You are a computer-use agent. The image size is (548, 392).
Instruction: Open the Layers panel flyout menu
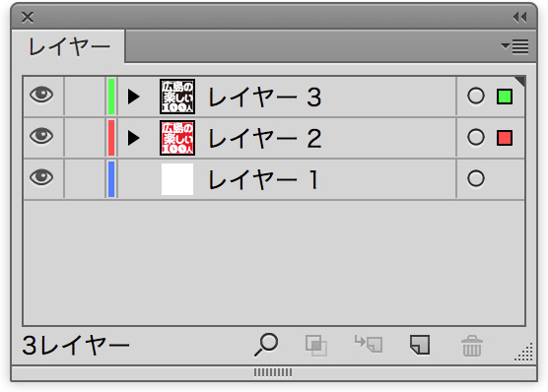click(x=514, y=46)
